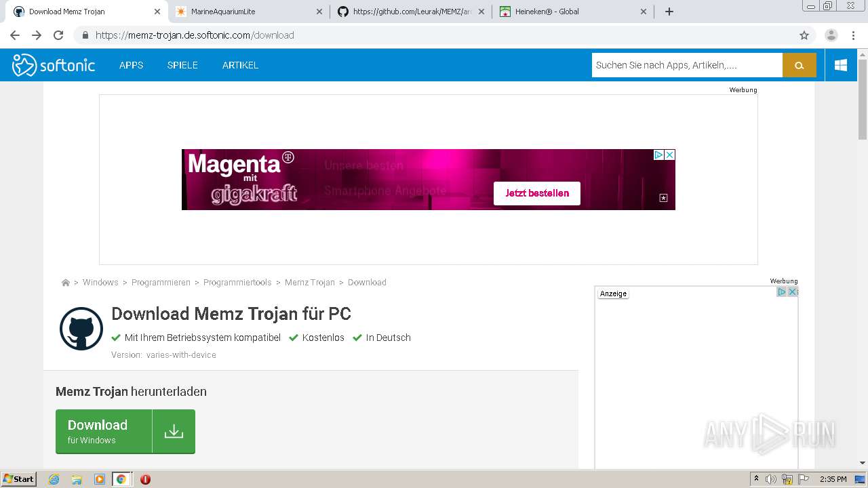Viewport: 868px width, 488px height.
Task: Reload the current page
Action: (x=58, y=35)
